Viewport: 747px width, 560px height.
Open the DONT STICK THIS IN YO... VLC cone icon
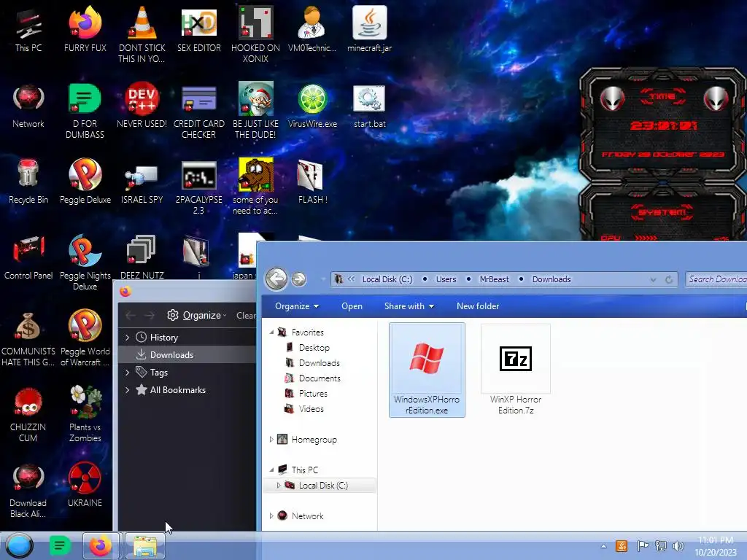click(x=142, y=34)
